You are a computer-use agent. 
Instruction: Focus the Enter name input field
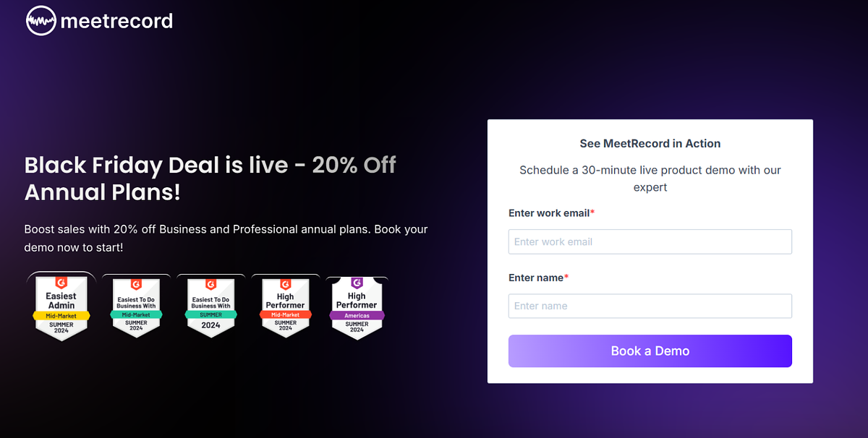click(x=650, y=306)
